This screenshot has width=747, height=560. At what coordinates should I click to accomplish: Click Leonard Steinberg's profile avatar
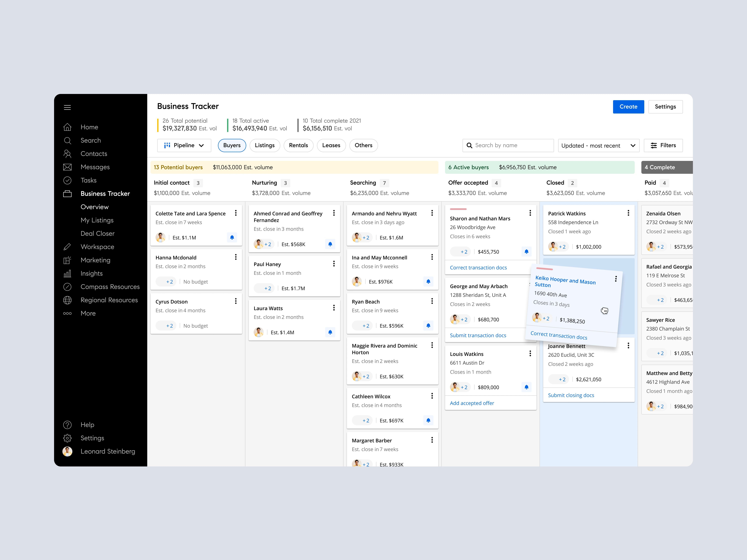click(67, 451)
